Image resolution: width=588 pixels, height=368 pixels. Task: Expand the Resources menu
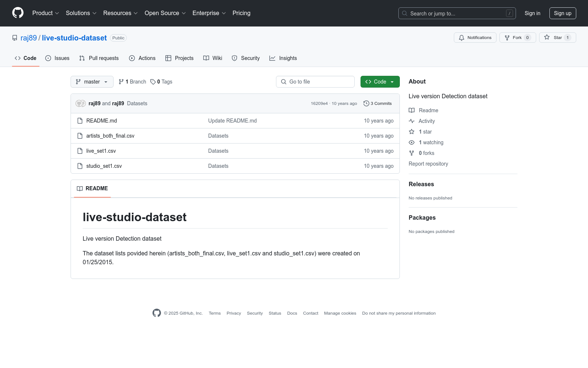tap(121, 13)
